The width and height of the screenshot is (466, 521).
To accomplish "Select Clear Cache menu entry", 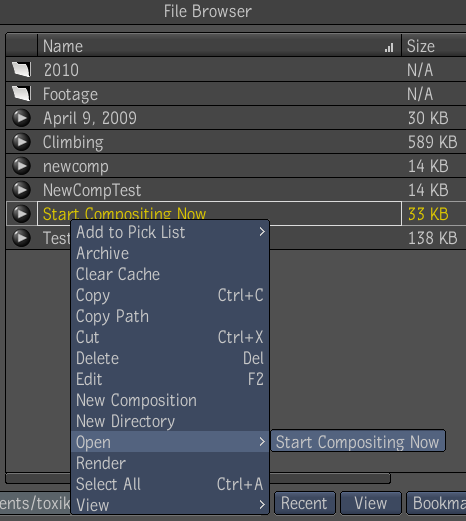I will coord(170,274).
